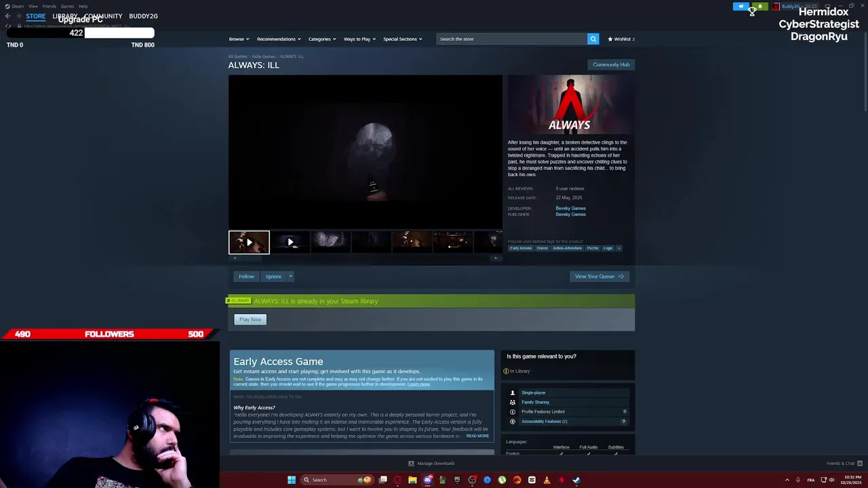Open Opera browser from the taskbar
This screenshot has width=868, height=488.
pos(397,480)
